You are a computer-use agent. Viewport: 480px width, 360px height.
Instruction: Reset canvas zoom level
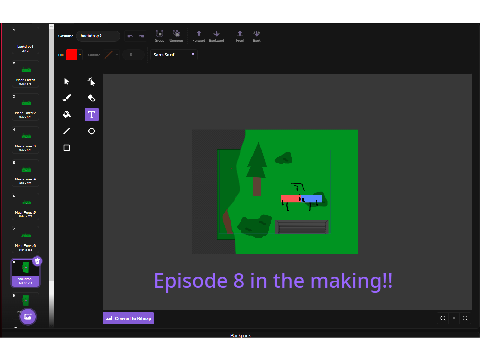454,318
